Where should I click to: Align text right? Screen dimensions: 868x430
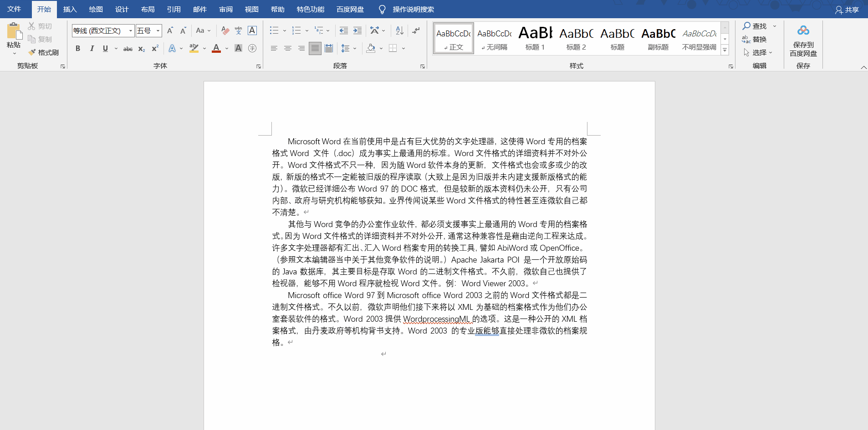point(301,48)
